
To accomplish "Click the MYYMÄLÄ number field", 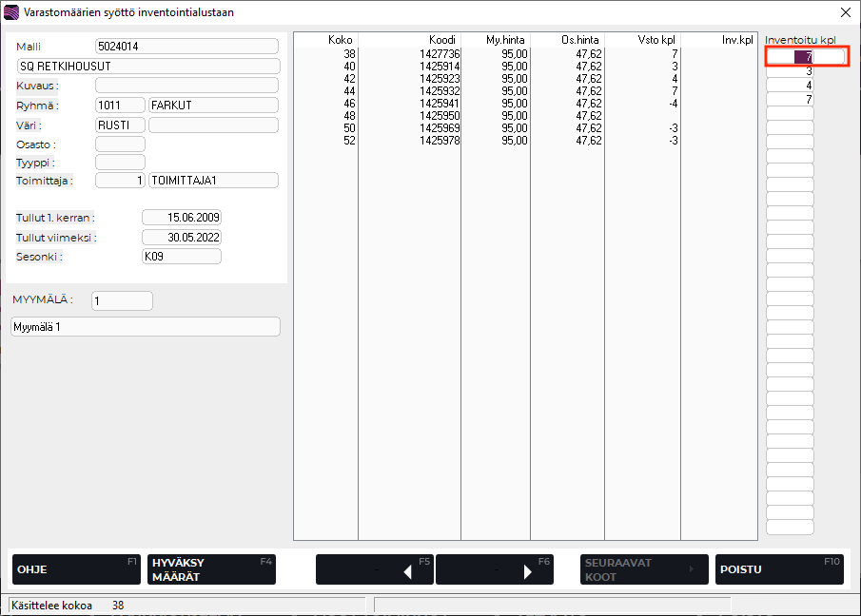I will click(x=122, y=300).
